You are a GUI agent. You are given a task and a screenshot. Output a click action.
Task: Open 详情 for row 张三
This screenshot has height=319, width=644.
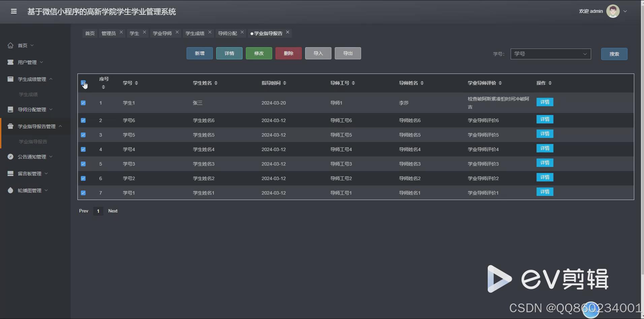[x=545, y=102]
